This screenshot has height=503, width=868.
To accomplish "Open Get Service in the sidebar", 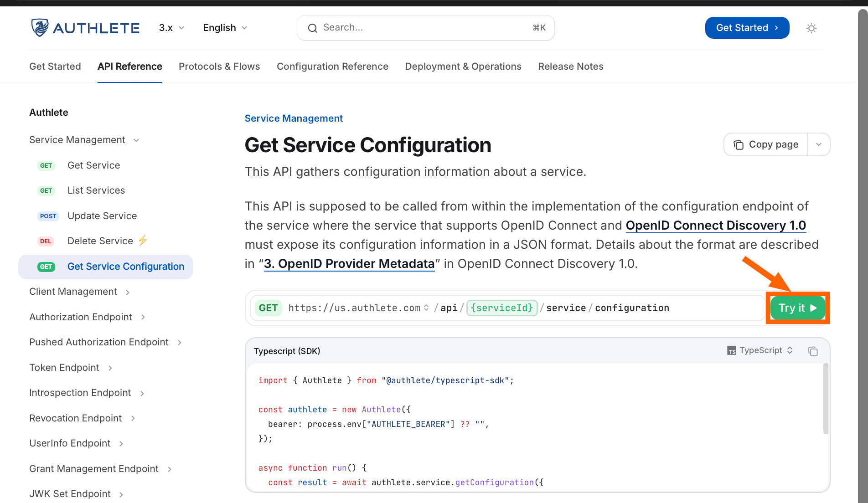I will click(94, 165).
